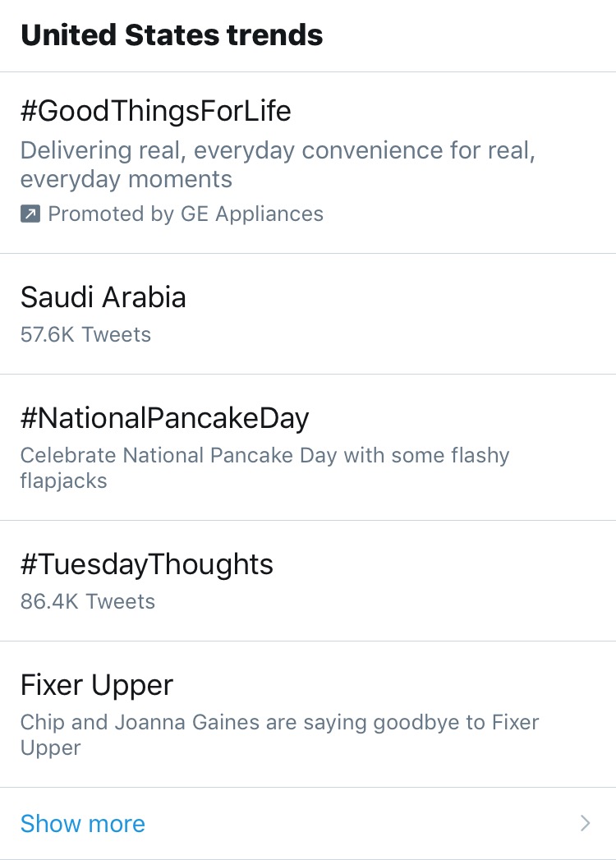Open the #TuesdayThoughts hashtag
The width and height of the screenshot is (616, 860).
coord(146,564)
